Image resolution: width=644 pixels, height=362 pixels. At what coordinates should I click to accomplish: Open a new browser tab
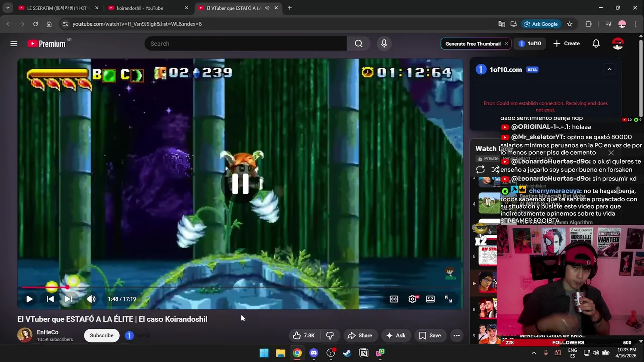[x=290, y=8]
